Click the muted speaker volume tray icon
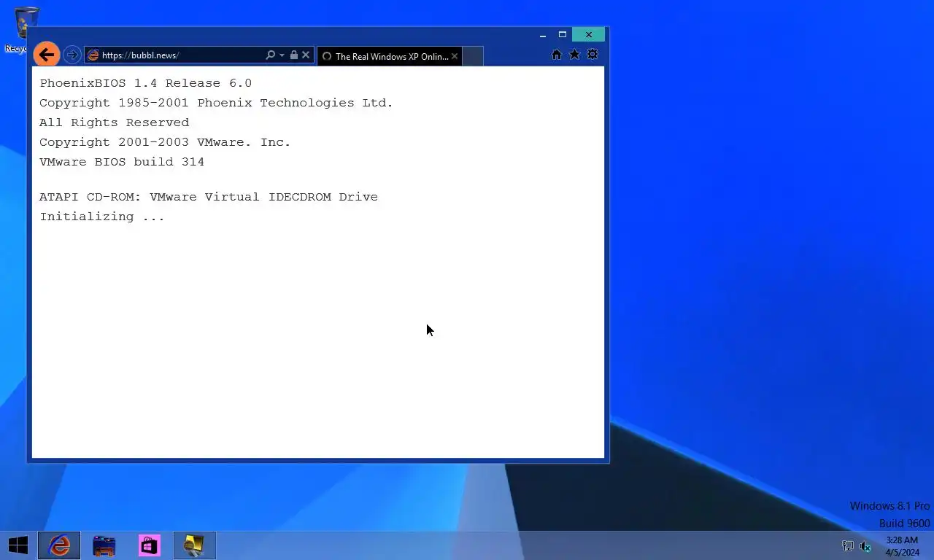 coord(865,546)
